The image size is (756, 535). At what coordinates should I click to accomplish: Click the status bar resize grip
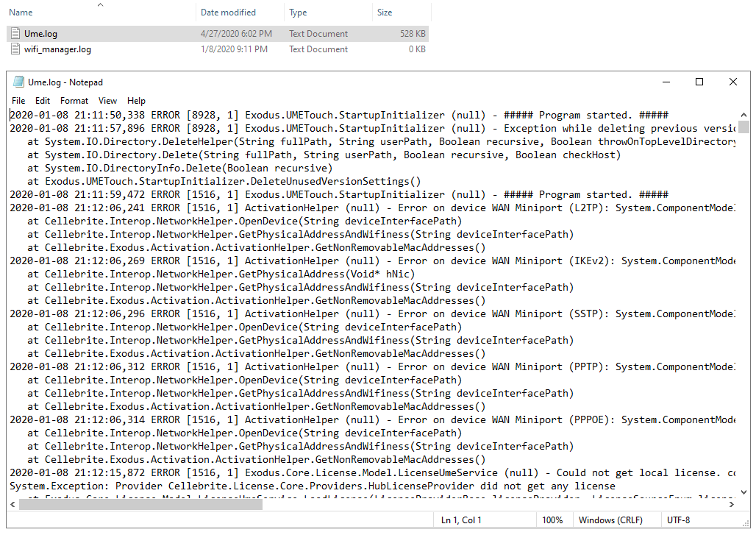point(746,523)
